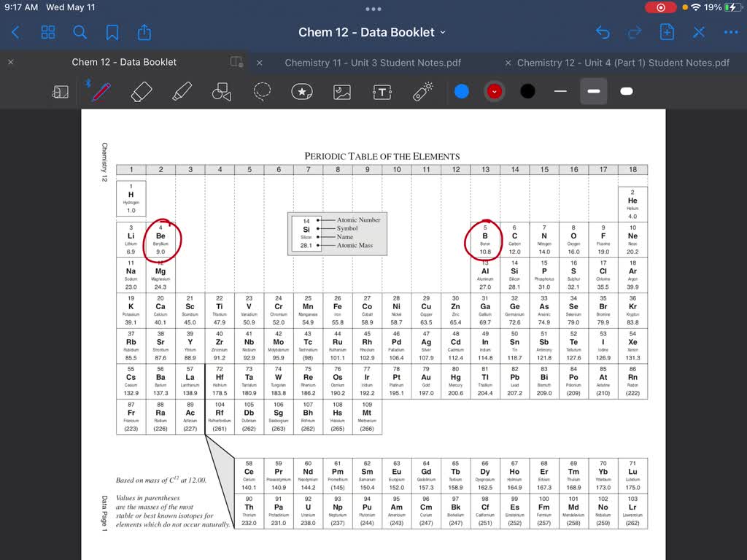The image size is (747, 560).
Task: Open the Elements sticker tool
Action: pos(302,91)
